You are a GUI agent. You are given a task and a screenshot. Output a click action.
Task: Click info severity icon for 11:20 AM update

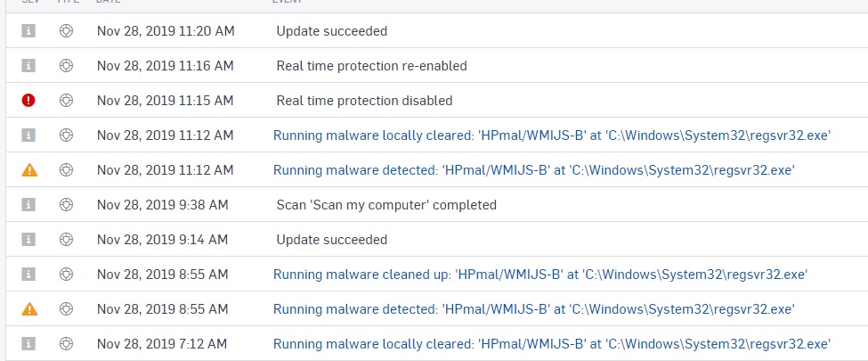[28, 31]
